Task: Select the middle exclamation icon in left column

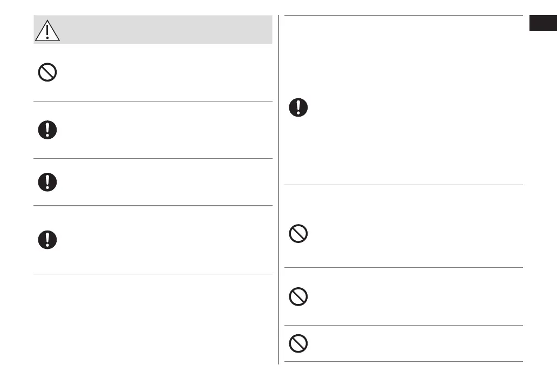Action: click(x=47, y=182)
